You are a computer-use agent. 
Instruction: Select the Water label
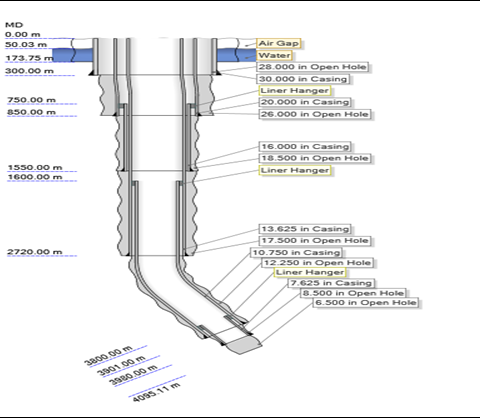point(274,55)
